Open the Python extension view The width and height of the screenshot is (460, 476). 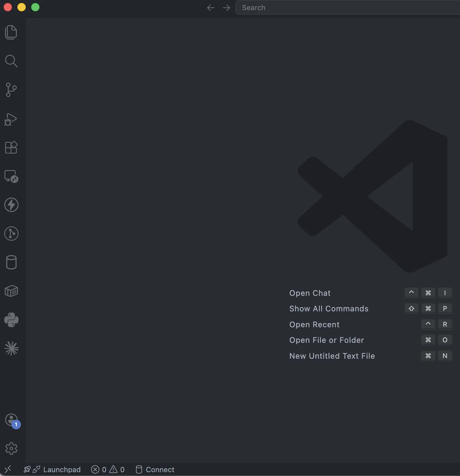point(11,320)
